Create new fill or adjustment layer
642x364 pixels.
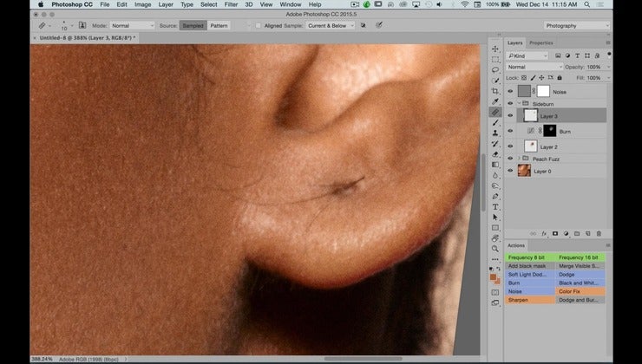[x=567, y=233]
